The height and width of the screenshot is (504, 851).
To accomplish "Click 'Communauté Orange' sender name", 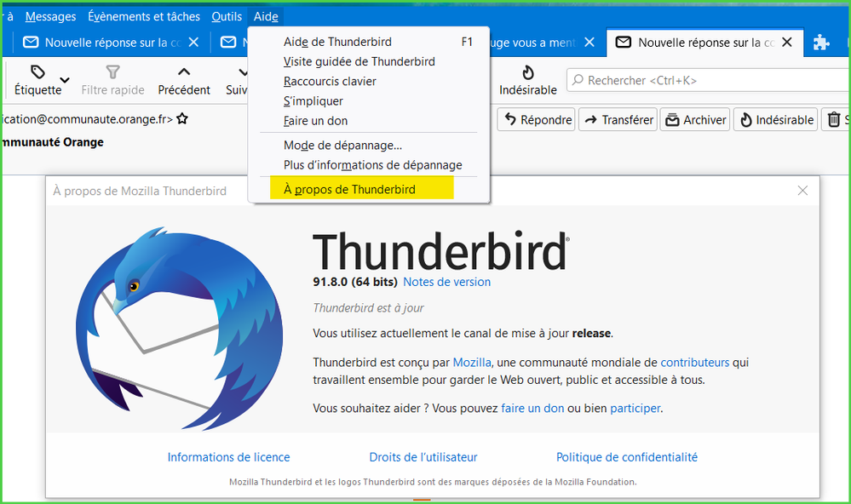I will click(x=52, y=142).
